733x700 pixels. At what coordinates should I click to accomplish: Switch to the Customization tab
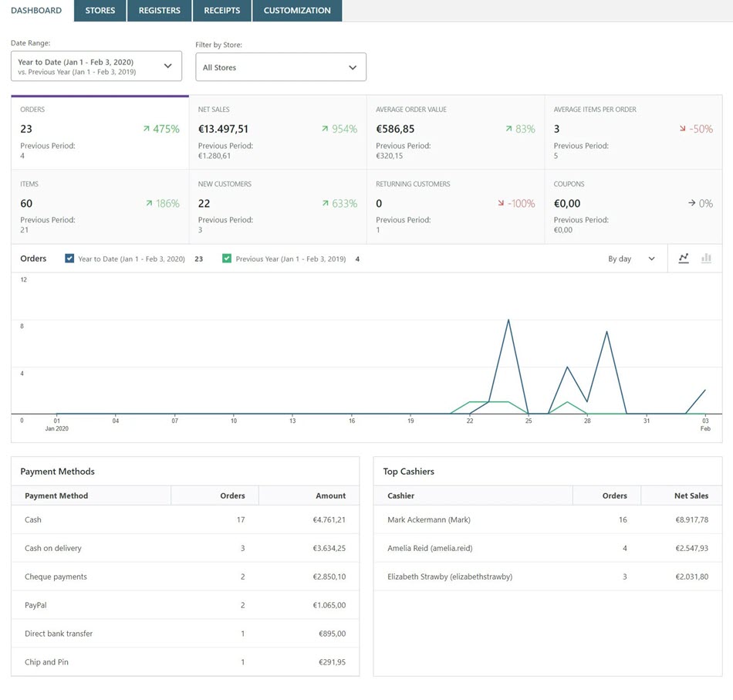pos(297,10)
